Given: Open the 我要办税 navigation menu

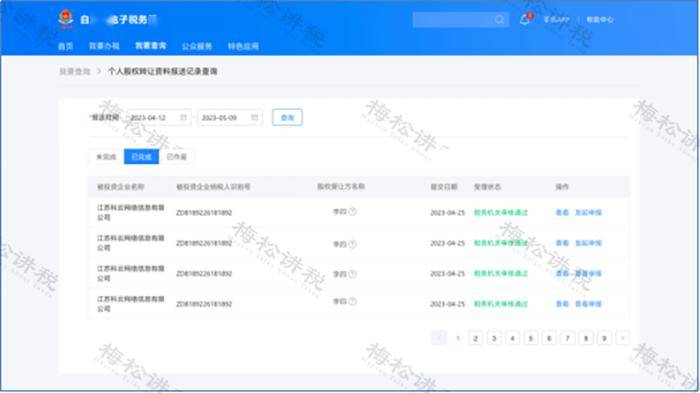Looking at the screenshot, I should tap(104, 46).
